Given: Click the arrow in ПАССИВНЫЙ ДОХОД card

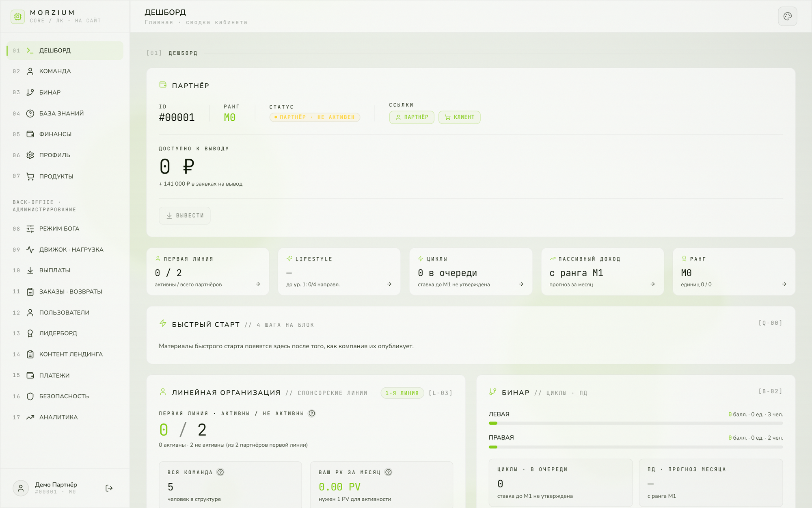Looking at the screenshot, I should pos(652,284).
